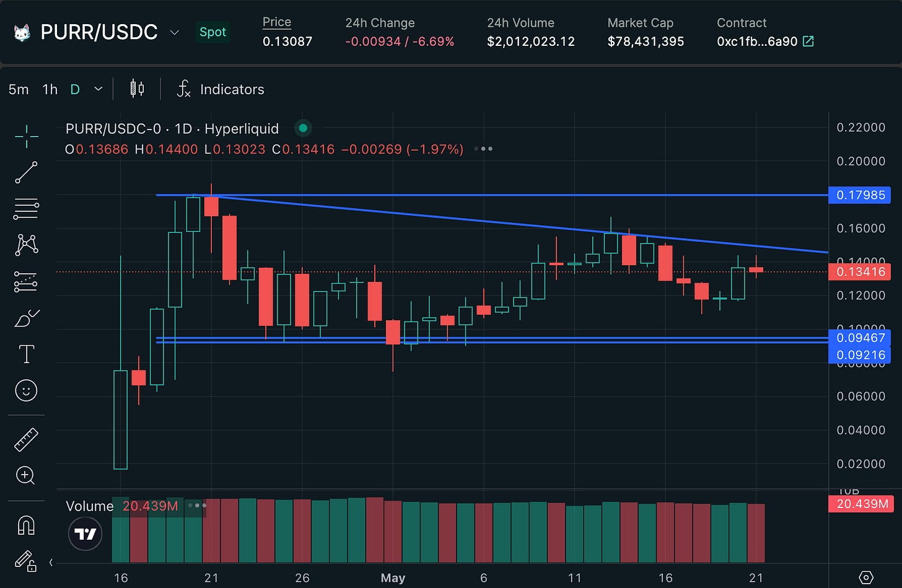Click the 0.17985 price line label

click(x=860, y=195)
